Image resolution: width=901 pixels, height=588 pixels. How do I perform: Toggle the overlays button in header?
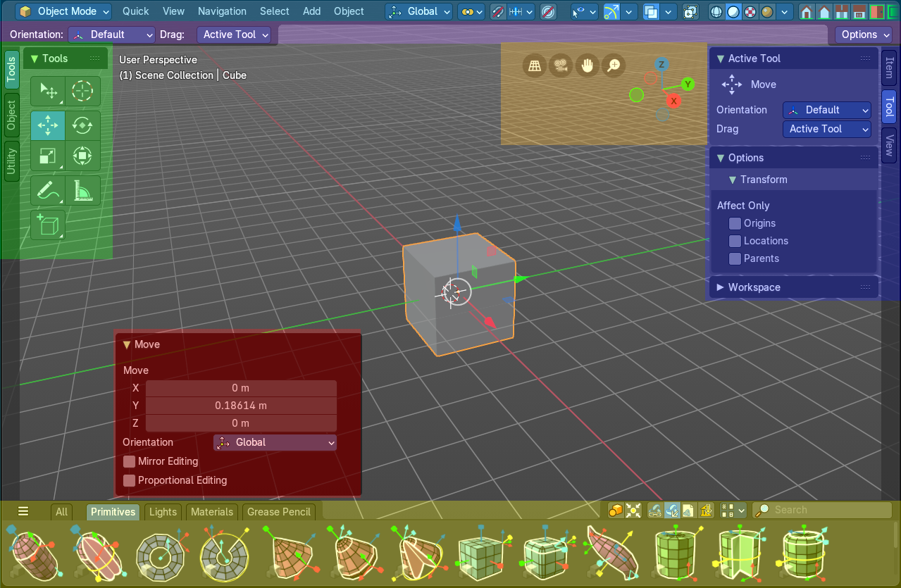[650, 11]
